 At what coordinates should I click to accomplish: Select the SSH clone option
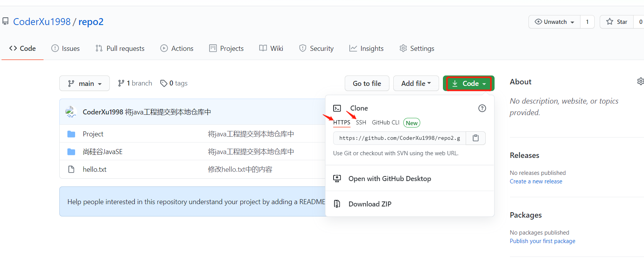click(x=361, y=122)
